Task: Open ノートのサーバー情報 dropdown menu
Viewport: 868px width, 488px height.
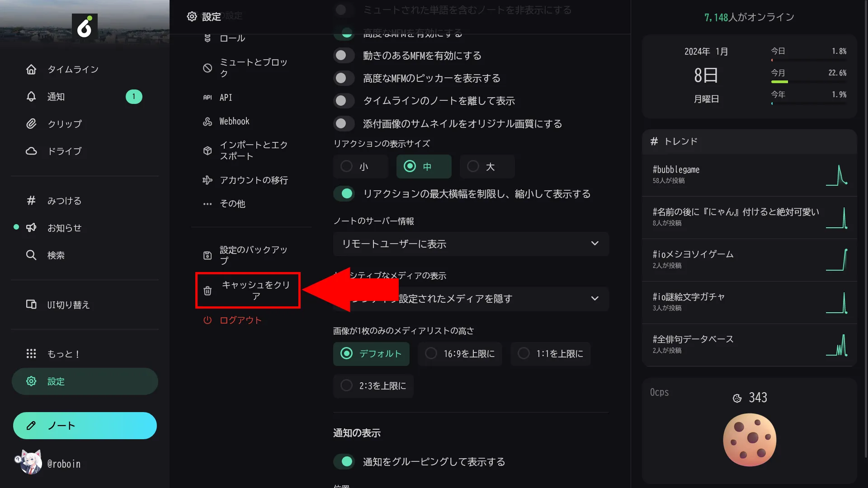Action: (469, 244)
